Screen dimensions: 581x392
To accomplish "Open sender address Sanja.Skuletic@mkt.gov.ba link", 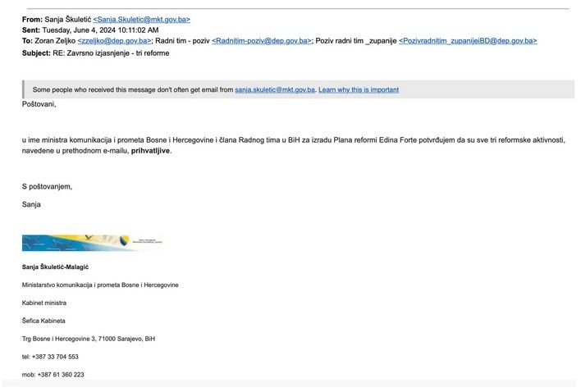I will [141, 19].
